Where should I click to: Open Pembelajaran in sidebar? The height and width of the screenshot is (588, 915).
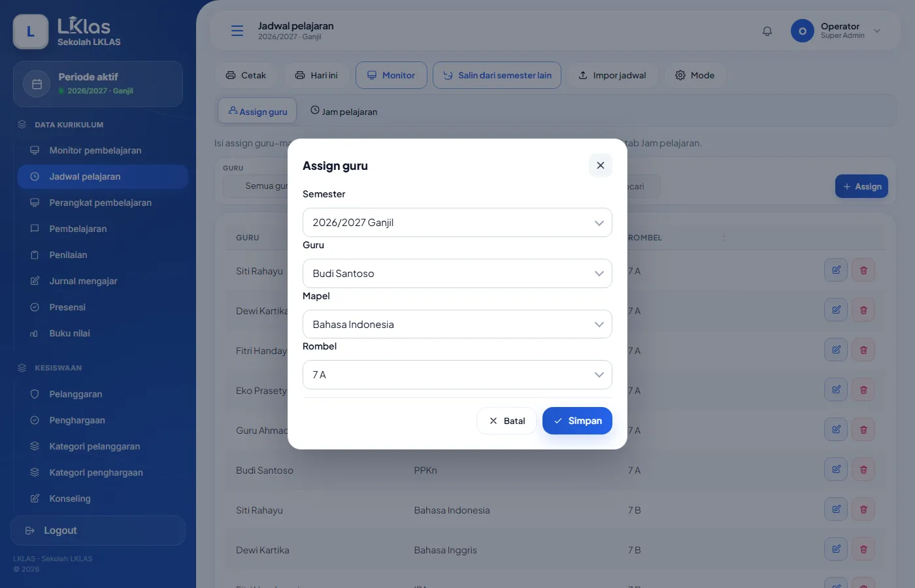[x=103, y=229]
